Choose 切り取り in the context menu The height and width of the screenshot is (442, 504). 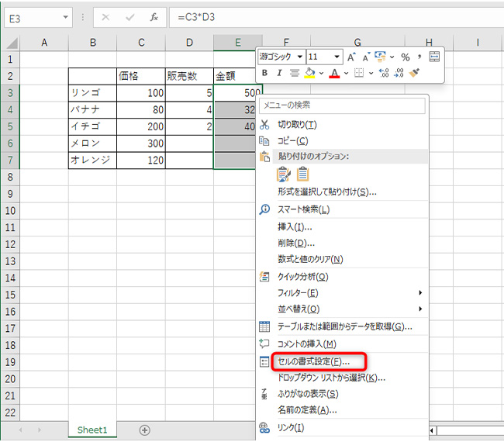297,124
